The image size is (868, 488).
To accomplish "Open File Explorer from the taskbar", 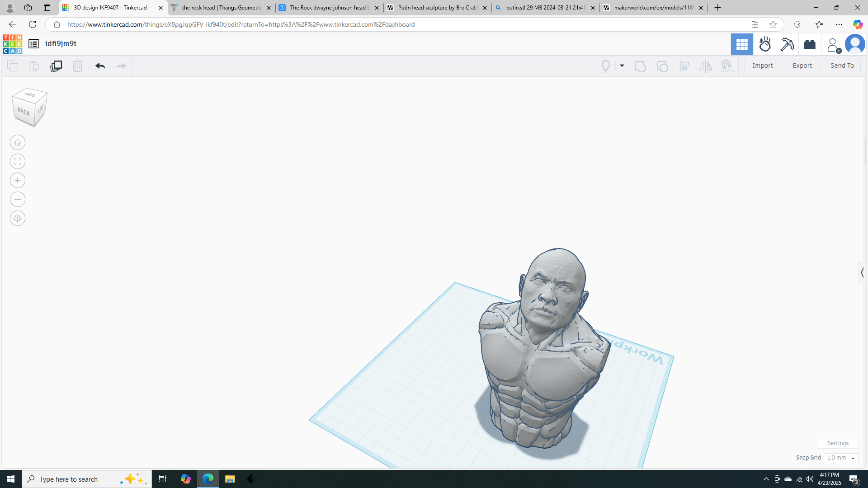I will coord(230,479).
